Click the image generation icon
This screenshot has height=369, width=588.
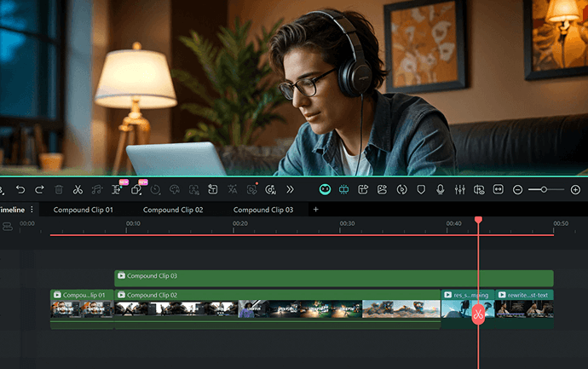point(382,190)
